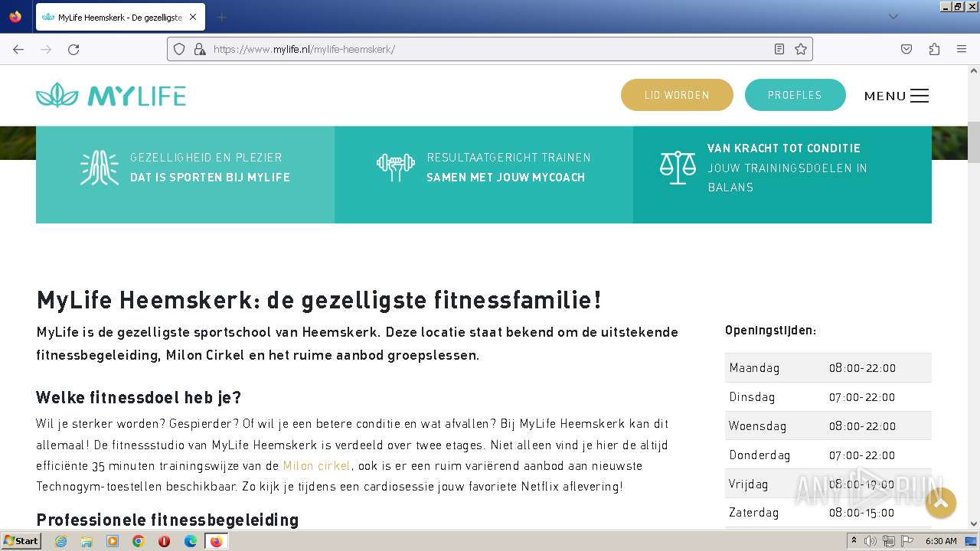Click the Professionele fitnessbegeleiding heading
The width and height of the screenshot is (980, 551).
click(x=167, y=520)
